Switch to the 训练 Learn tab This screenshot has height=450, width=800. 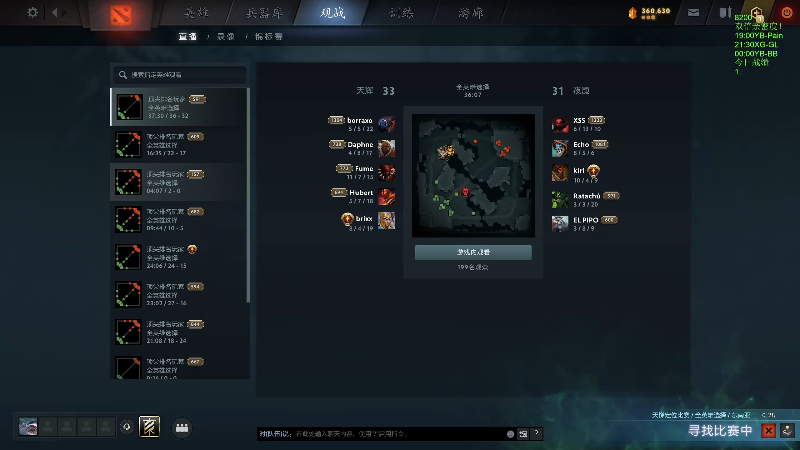402,13
